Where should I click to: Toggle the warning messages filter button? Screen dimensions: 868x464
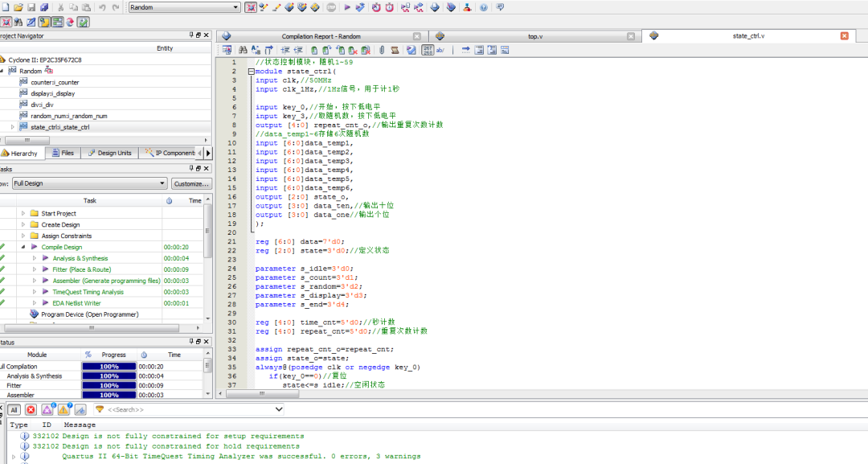63,409
